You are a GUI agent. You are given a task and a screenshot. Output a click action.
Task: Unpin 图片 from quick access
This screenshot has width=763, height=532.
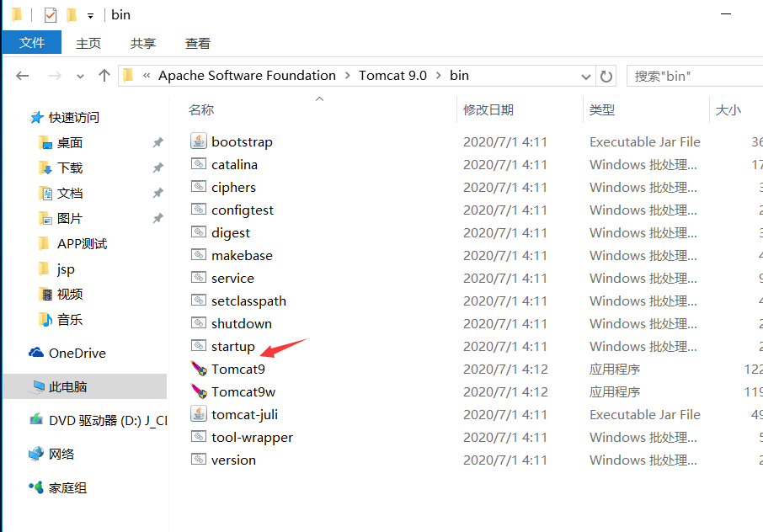157,218
